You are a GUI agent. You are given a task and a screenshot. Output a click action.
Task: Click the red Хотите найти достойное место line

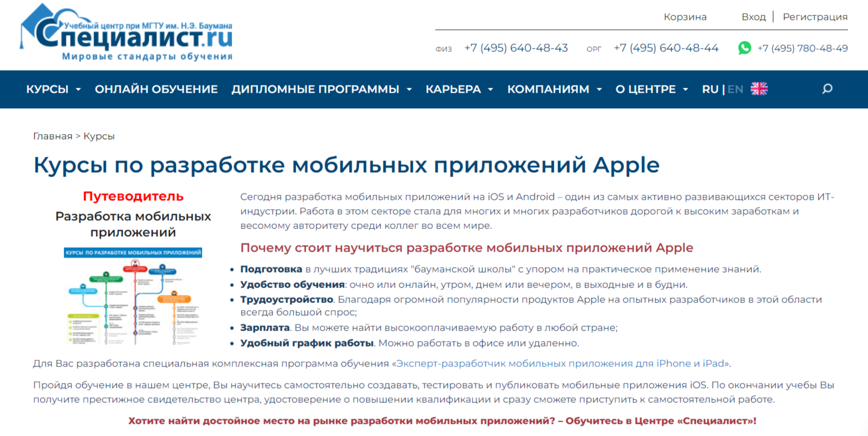pos(442,421)
